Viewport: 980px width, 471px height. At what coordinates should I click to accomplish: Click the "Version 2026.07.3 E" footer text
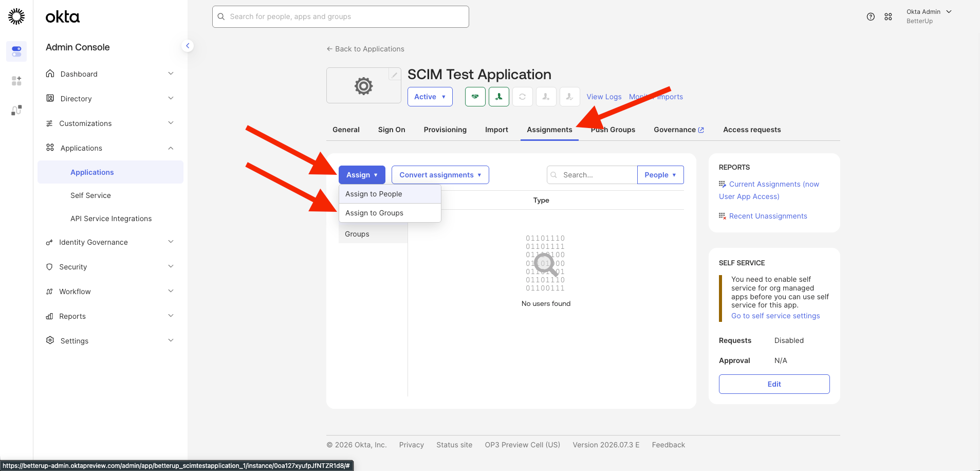(606, 445)
